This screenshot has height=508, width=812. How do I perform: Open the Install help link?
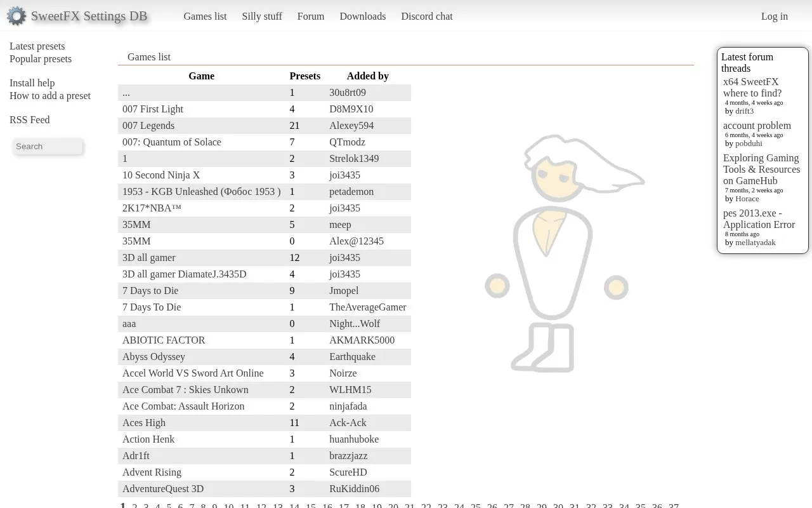32,83
